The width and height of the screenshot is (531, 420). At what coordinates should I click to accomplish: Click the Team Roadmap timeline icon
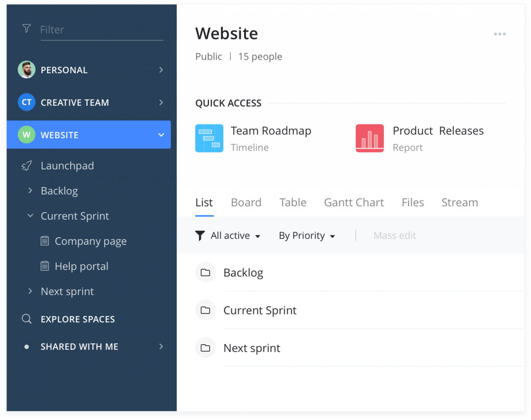coord(209,138)
